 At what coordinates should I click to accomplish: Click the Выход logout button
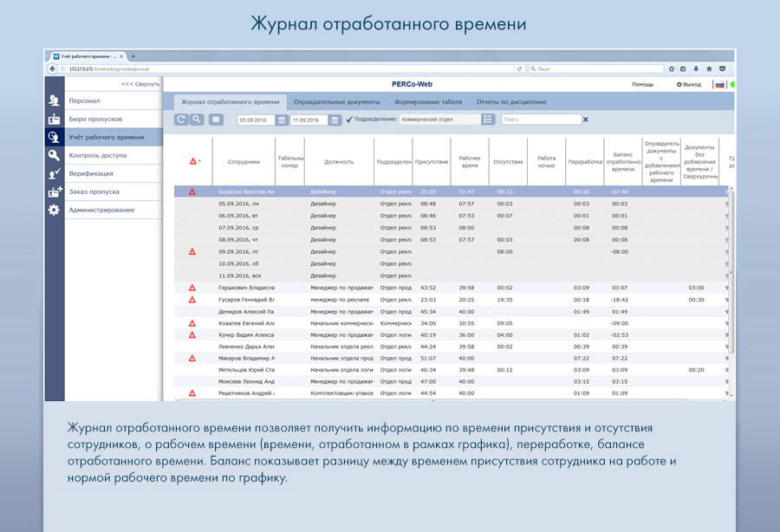click(689, 85)
